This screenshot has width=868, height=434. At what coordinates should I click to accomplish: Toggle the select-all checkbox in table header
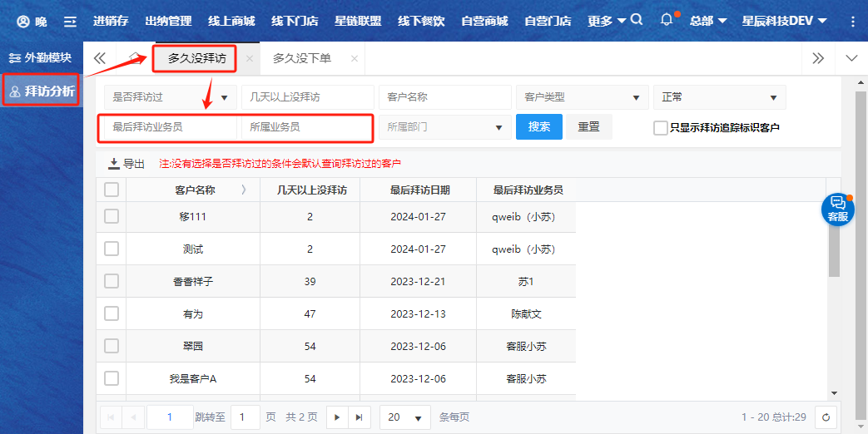pos(112,190)
